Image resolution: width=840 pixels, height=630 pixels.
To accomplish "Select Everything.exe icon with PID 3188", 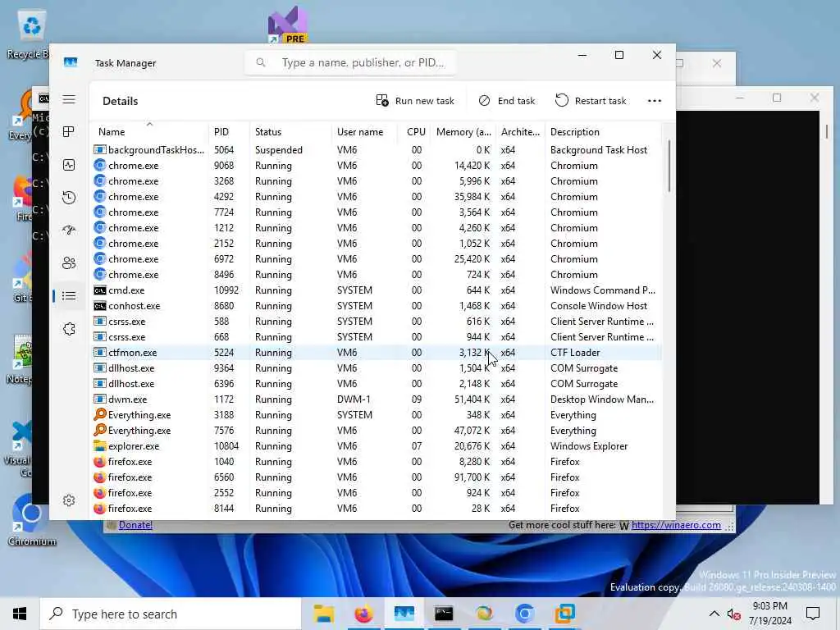I will click(99, 414).
